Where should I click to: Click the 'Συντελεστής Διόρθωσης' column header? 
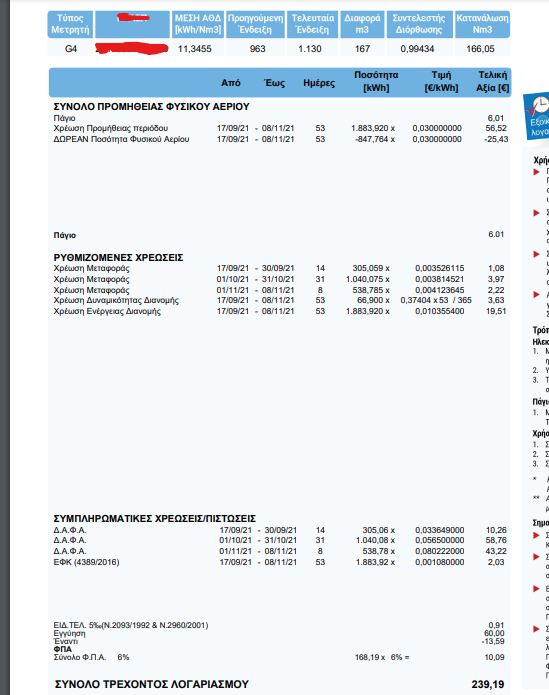tap(419, 24)
